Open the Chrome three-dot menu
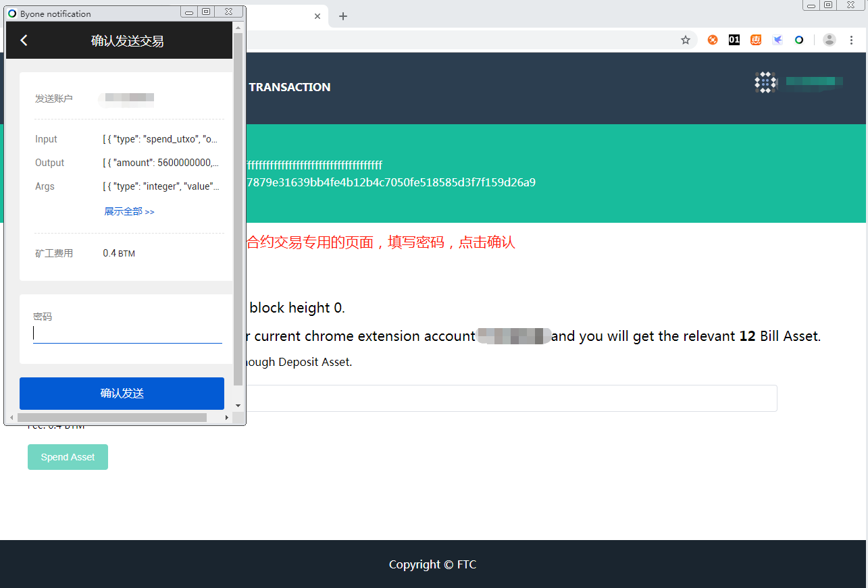The height and width of the screenshot is (588, 868). 851,40
